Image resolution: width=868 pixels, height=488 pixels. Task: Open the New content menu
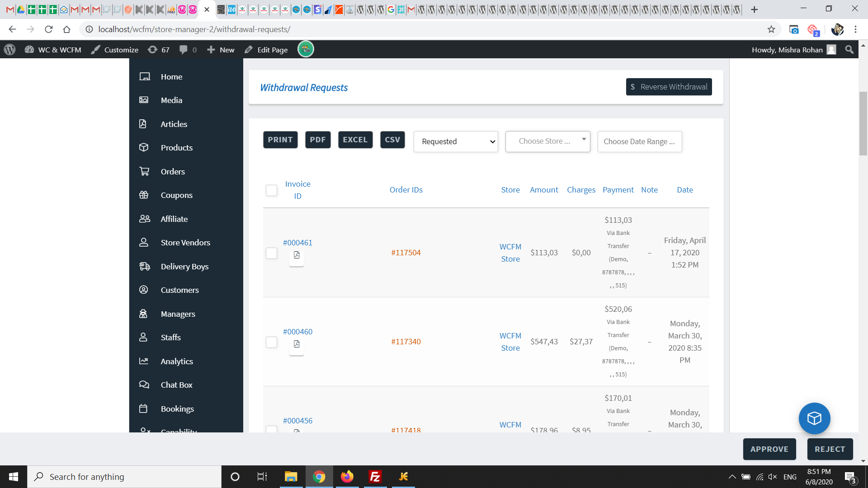coord(221,50)
